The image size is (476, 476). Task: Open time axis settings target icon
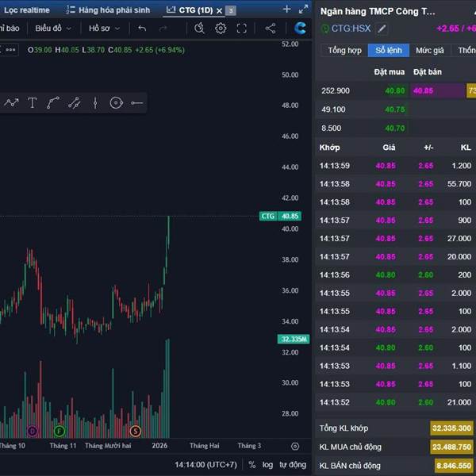[x=295, y=446]
